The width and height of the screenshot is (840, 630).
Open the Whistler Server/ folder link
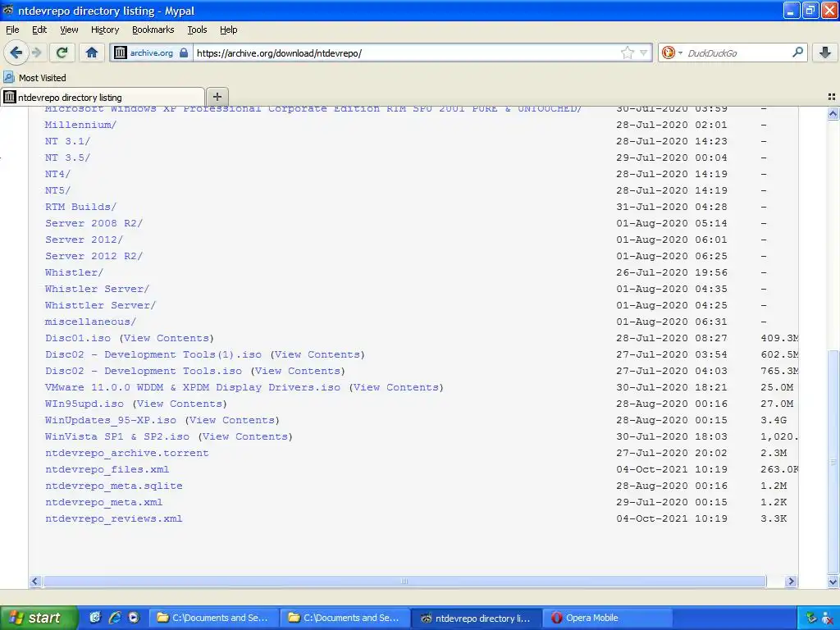[97, 289]
